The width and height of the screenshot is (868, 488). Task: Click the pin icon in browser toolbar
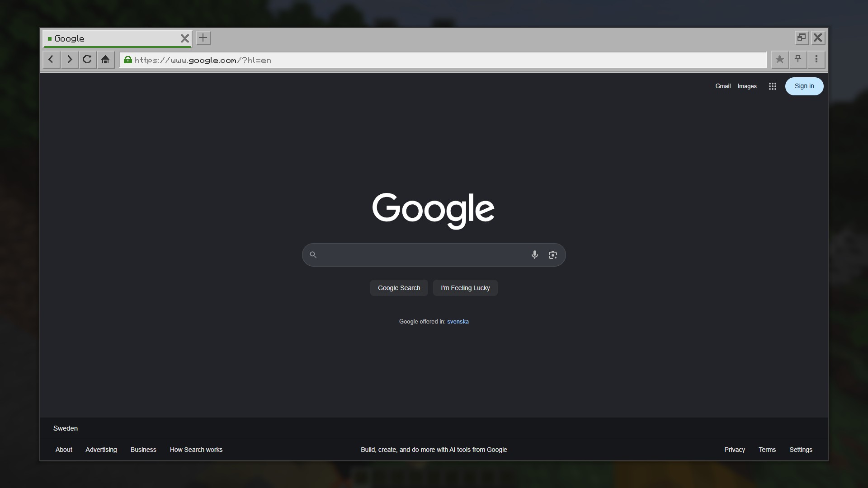(798, 60)
